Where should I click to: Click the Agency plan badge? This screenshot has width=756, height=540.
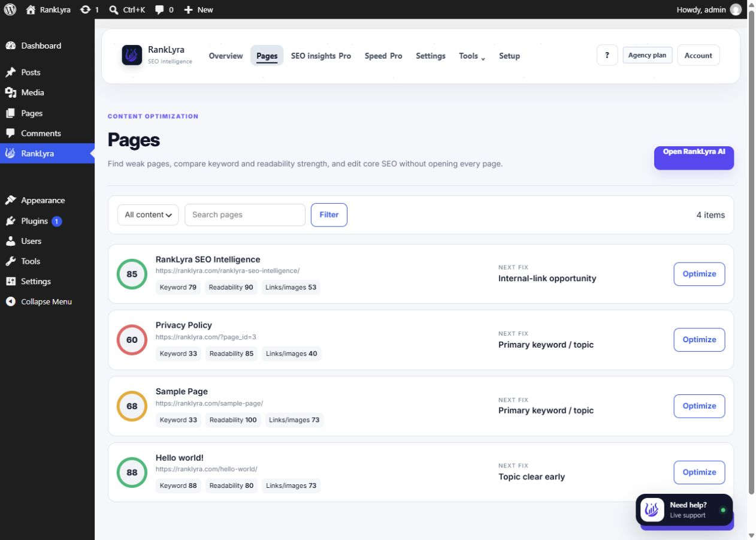tap(648, 55)
